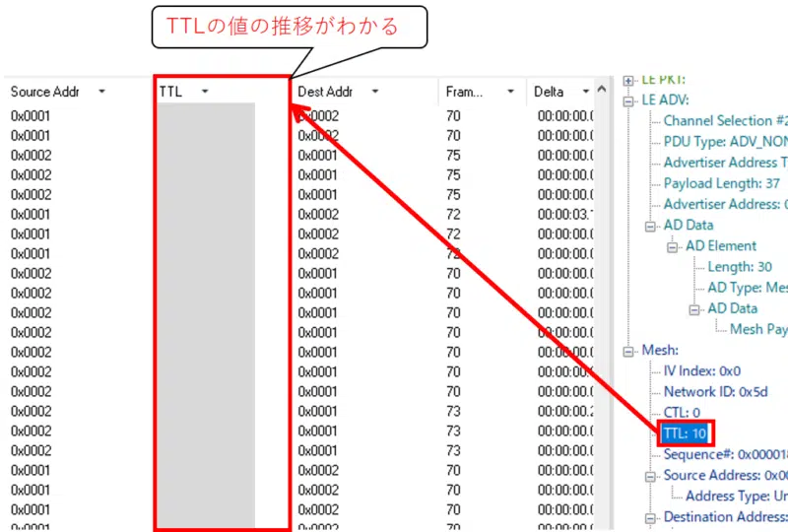Screen dimensions: 788x532
Task: Collapse the LE ADV tree node
Action: point(628,100)
